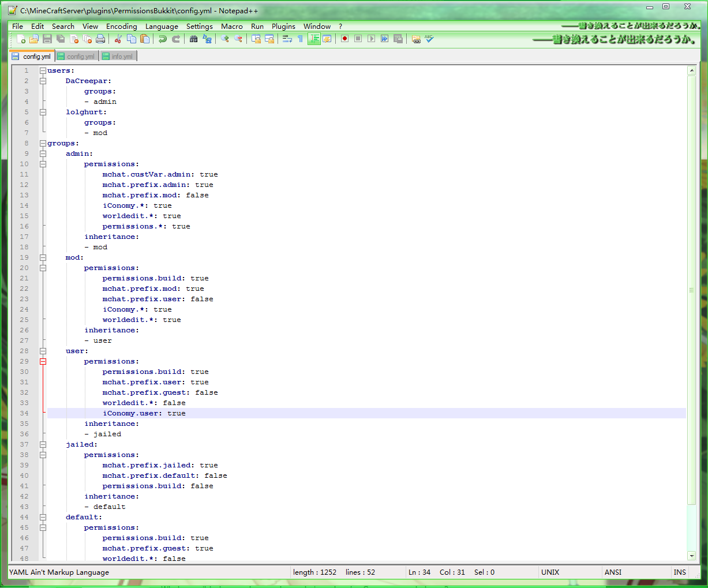708x588 pixels.
Task: Click the Cut scissors icon
Action: click(118, 39)
